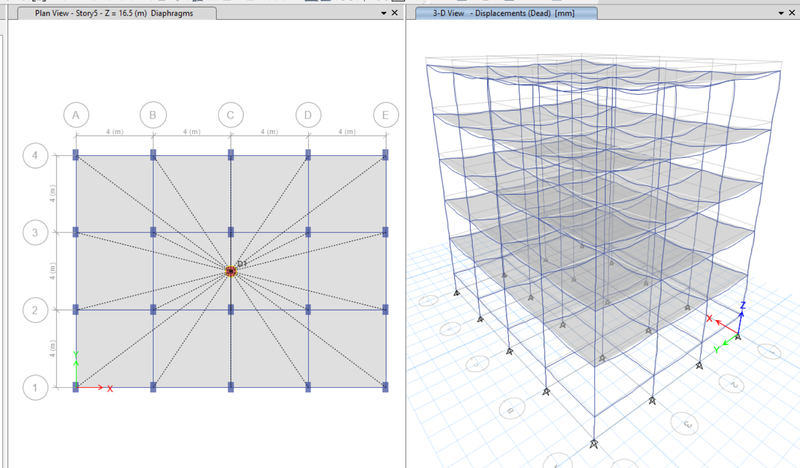This screenshot has height=468, width=800.
Task: Click the 4 (m) dimension between grids 1 and 2
Action: (53, 349)
